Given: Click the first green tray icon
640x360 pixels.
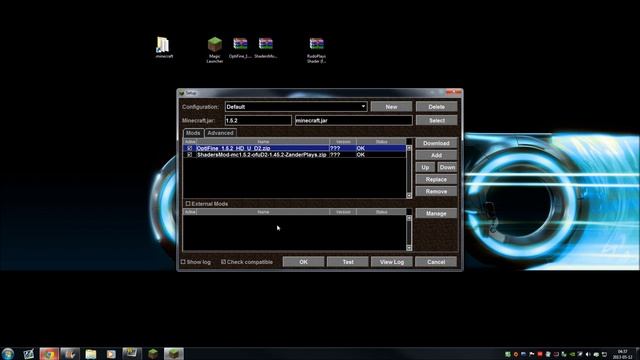Looking at the screenshot, I should (x=508, y=354).
